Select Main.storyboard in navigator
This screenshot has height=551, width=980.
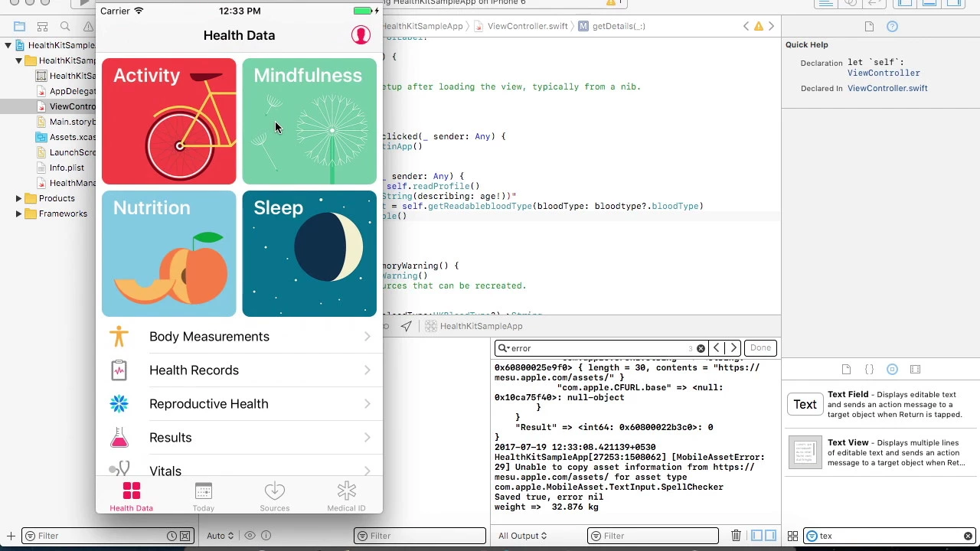click(x=66, y=122)
